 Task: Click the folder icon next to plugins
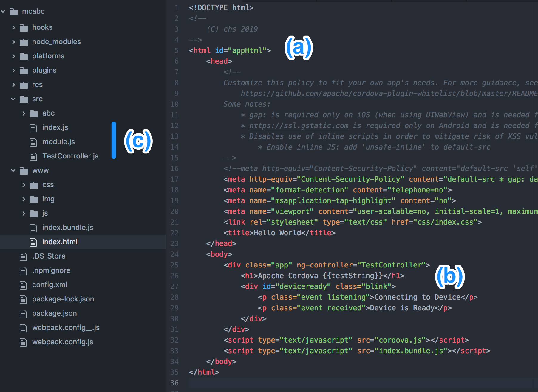click(x=24, y=70)
